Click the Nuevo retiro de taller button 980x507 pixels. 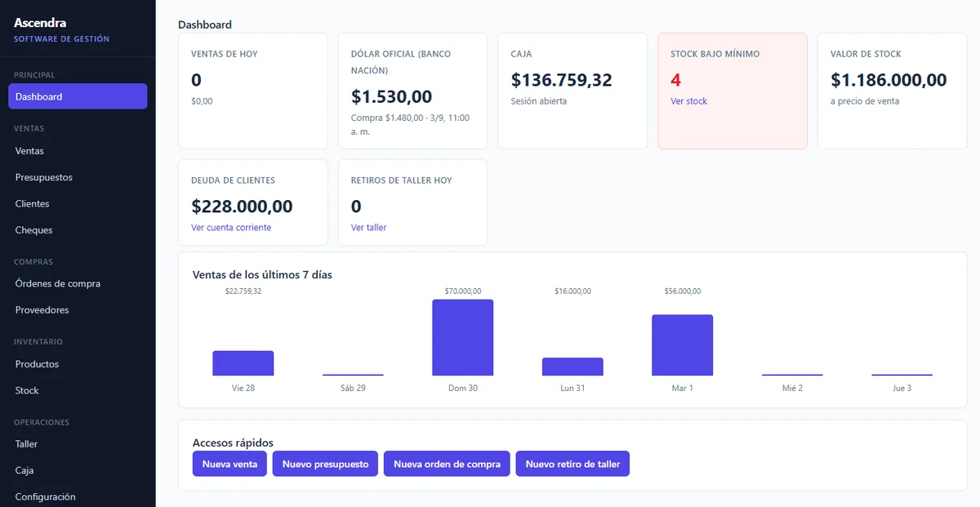(x=572, y=464)
